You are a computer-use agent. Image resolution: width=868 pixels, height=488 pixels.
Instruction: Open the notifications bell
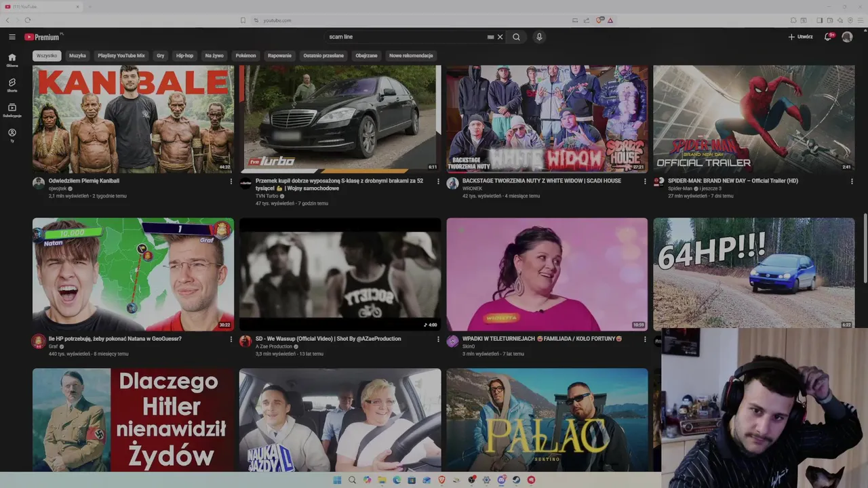click(828, 37)
